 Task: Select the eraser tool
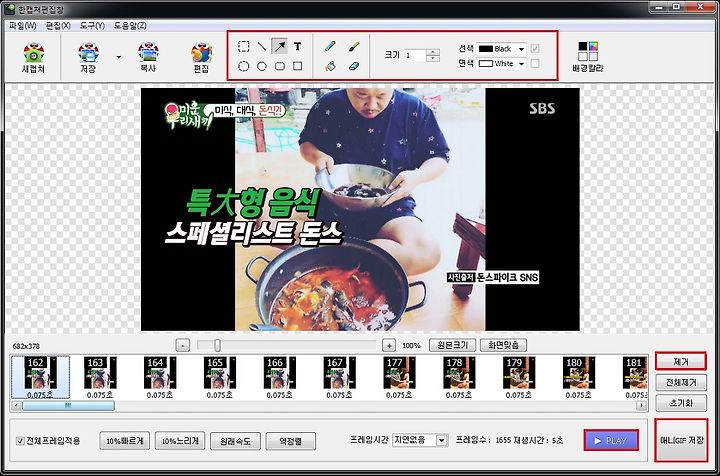pyautogui.click(x=354, y=67)
